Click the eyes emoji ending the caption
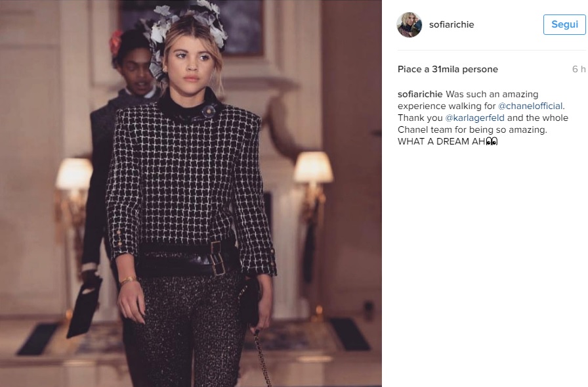The width and height of the screenshot is (588, 387). pos(492,141)
